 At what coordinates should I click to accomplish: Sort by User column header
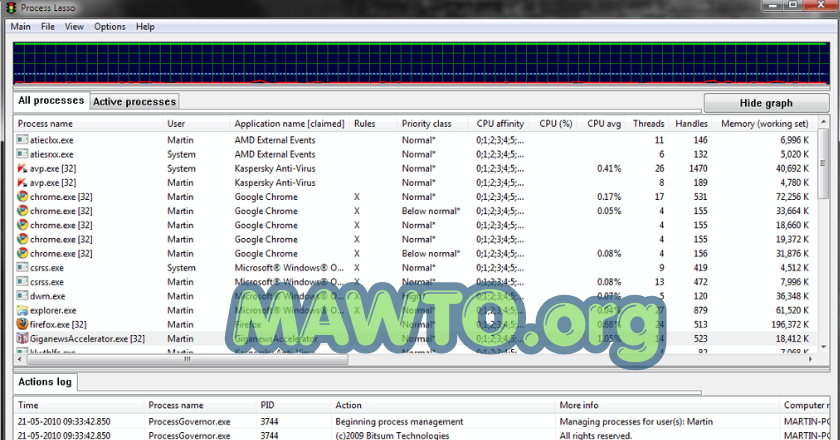click(x=197, y=124)
